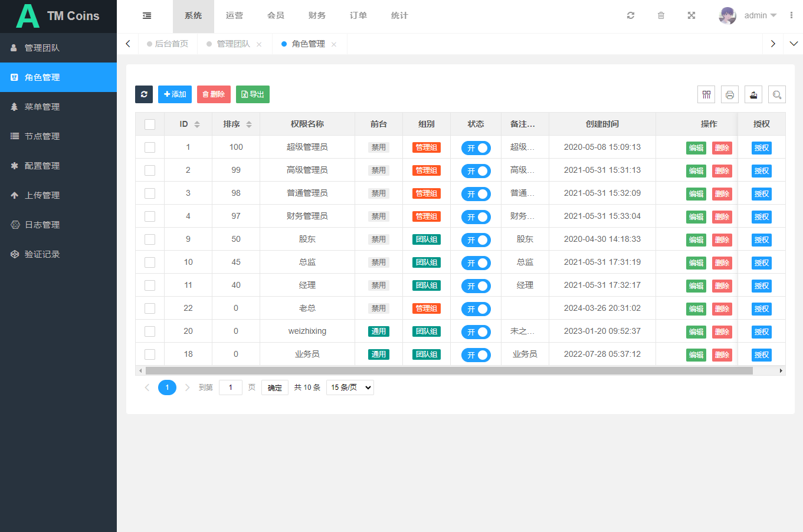Click the trash icon in top bar

tap(661, 16)
